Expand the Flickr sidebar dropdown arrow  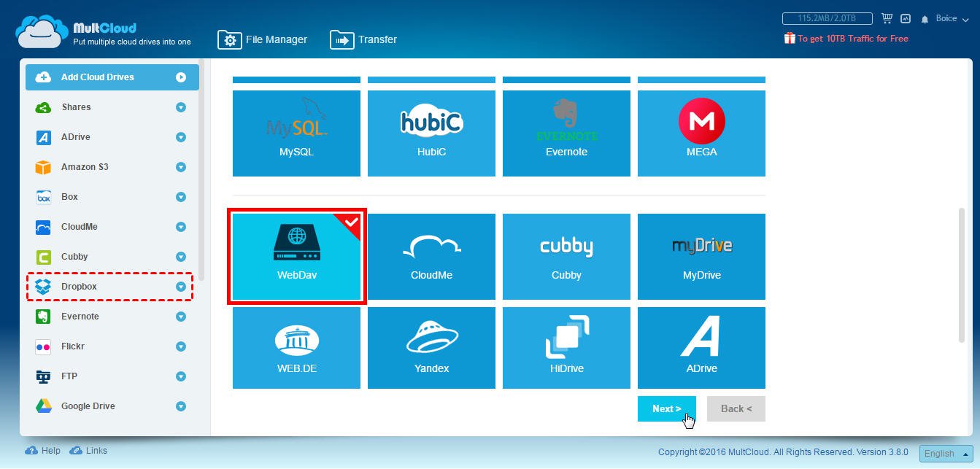[181, 346]
